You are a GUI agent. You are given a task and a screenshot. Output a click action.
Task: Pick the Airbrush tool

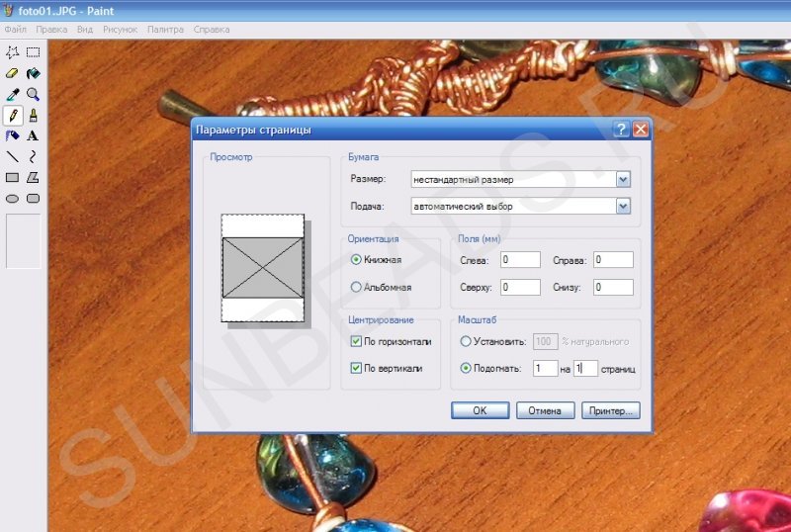click(x=12, y=135)
